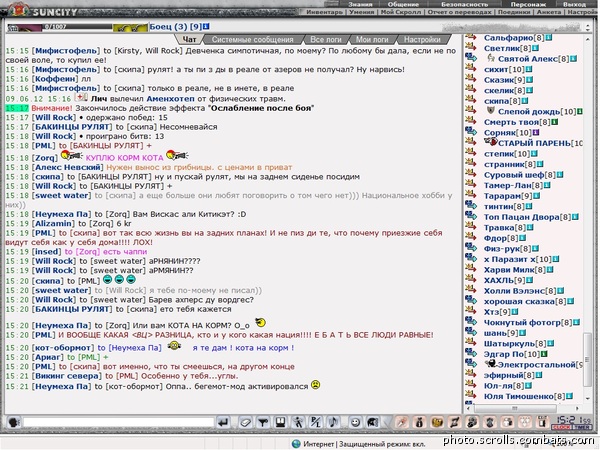Click private message icon beside Юля Тимошенко
Screen dimensions: 600x450
[x=470, y=396]
